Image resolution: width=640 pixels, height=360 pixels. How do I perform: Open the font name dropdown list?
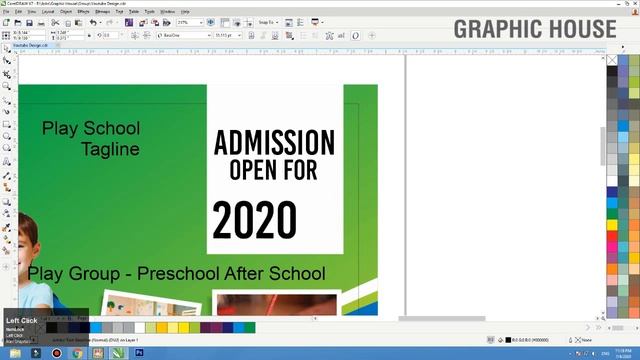[x=209, y=36]
